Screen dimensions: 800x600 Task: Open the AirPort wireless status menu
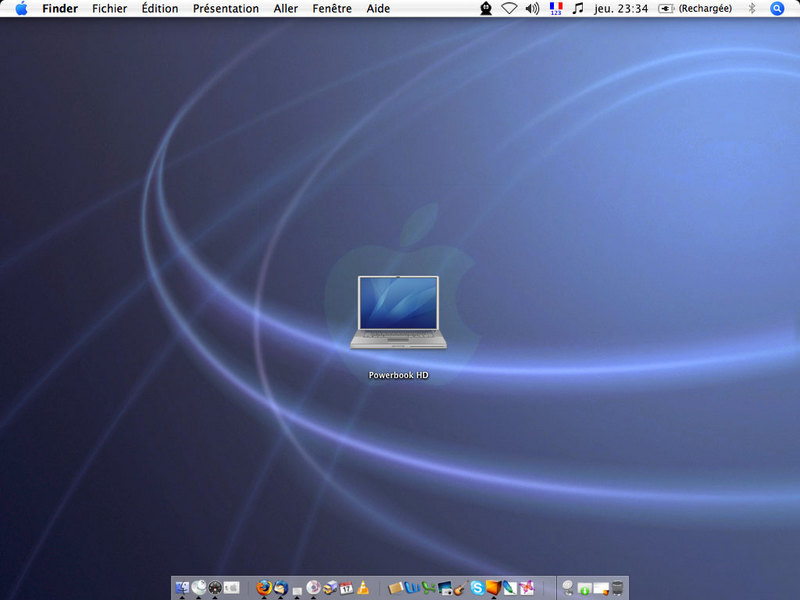tap(509, 9)
